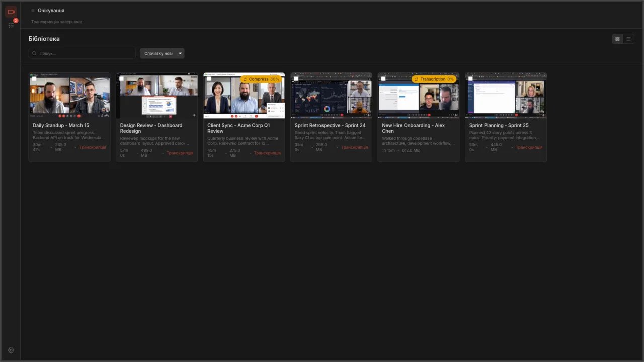Click the 30m 47s duration text
The image size is (644, 362).
tap(37, 147)
